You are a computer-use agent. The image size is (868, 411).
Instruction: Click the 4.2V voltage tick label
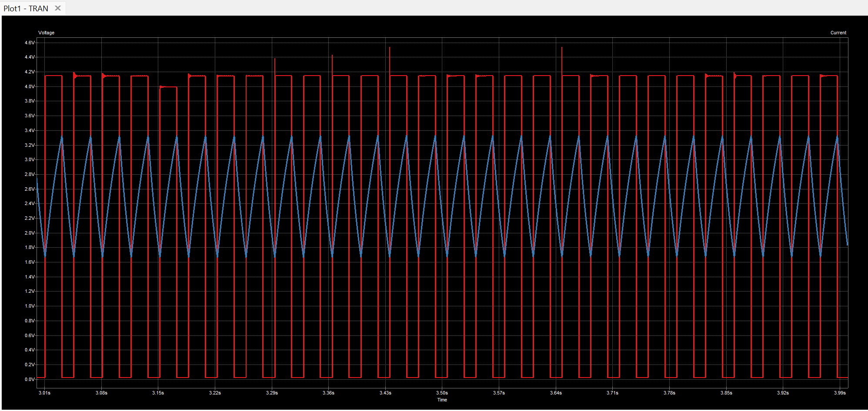(x=30, y=72)
